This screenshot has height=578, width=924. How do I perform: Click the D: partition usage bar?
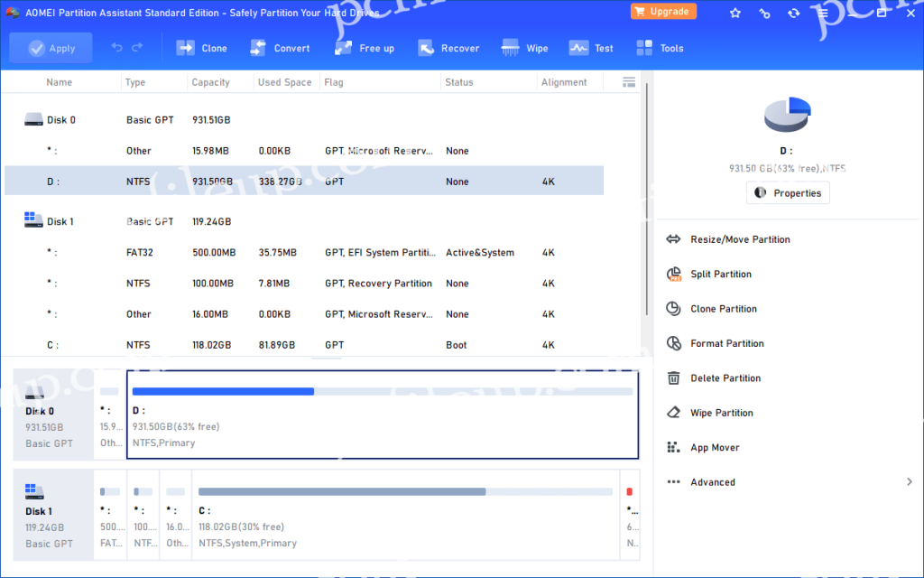point(382,391)
